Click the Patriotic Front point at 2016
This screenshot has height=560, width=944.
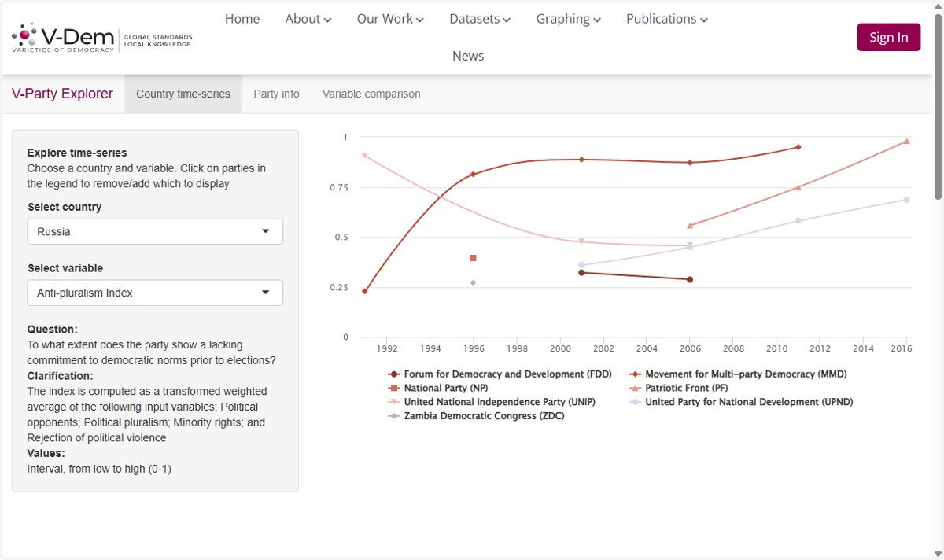pos(907,142)
